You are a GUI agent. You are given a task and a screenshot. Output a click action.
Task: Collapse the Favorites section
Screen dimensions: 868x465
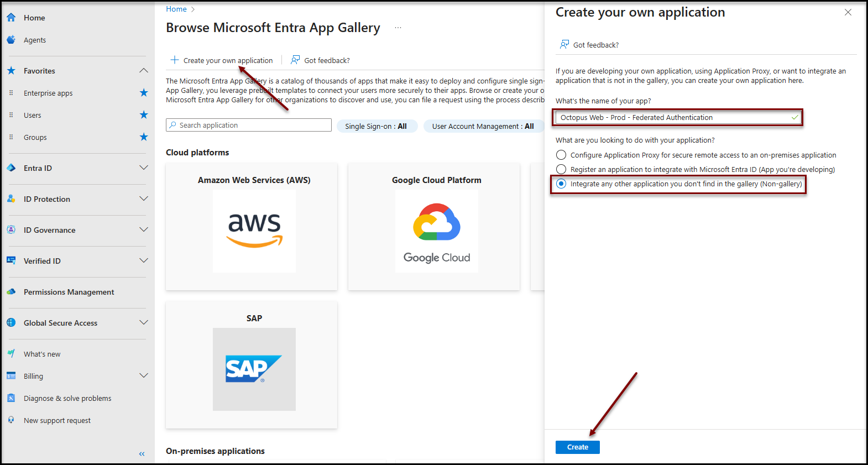click(144, 71)
